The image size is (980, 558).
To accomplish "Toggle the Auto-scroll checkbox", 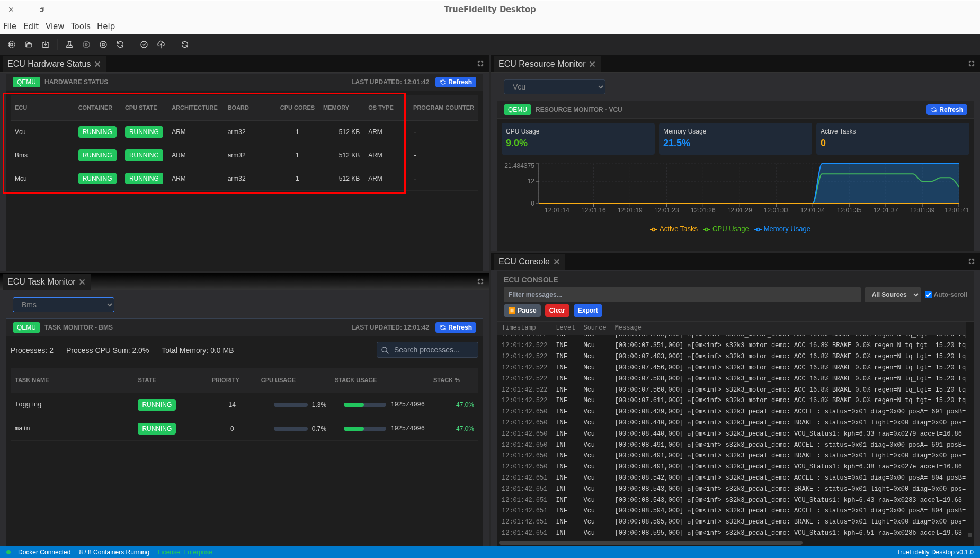I will click(928, 295).
